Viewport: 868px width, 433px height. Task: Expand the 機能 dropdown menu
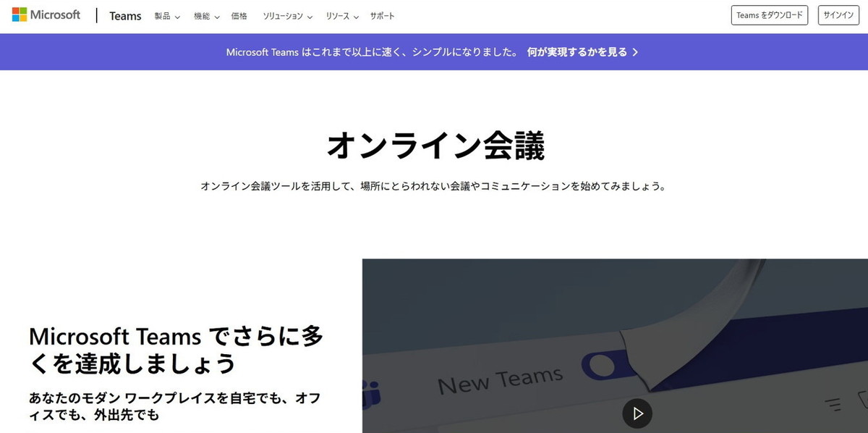[x=207, y=16]
